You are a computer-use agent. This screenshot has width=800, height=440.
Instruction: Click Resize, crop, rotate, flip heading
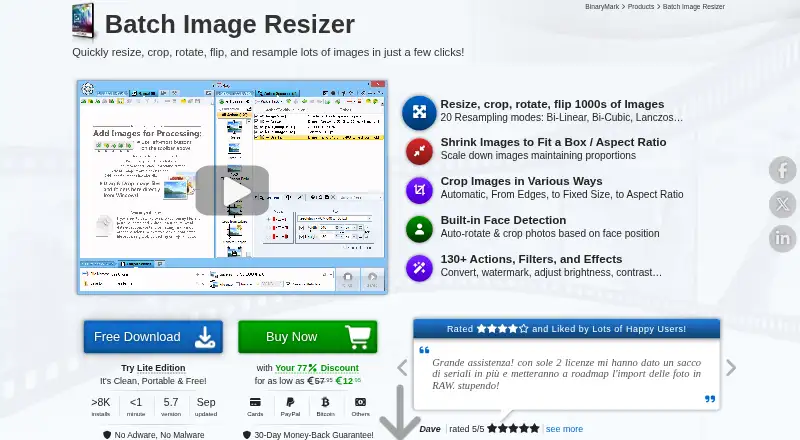[553, 104]
